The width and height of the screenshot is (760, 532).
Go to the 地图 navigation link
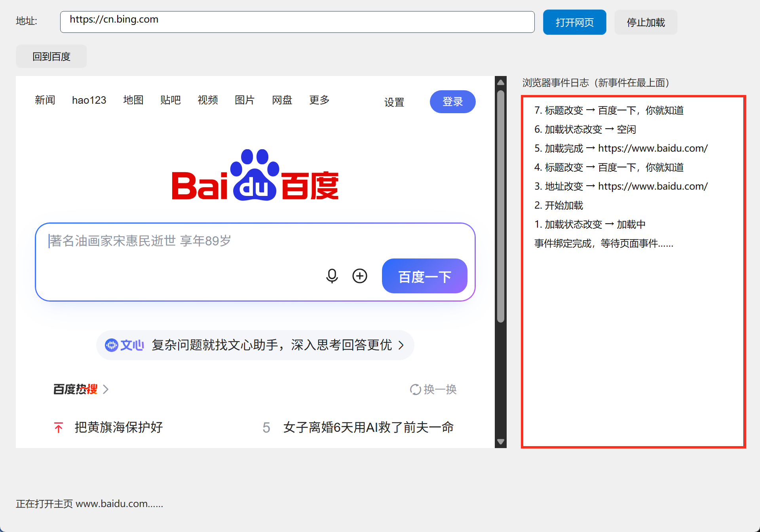(x=133, y=100)
